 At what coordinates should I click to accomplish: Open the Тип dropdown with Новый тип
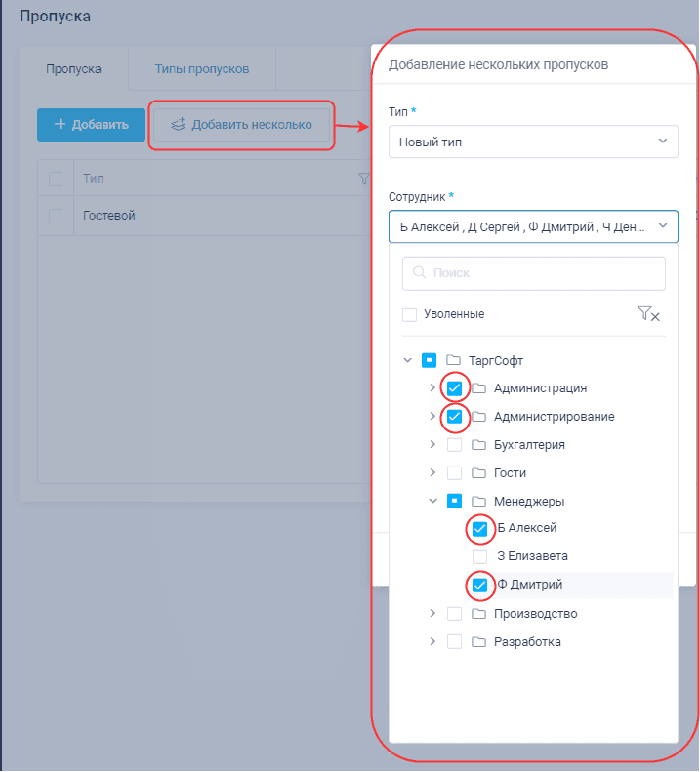pos(532,142)
